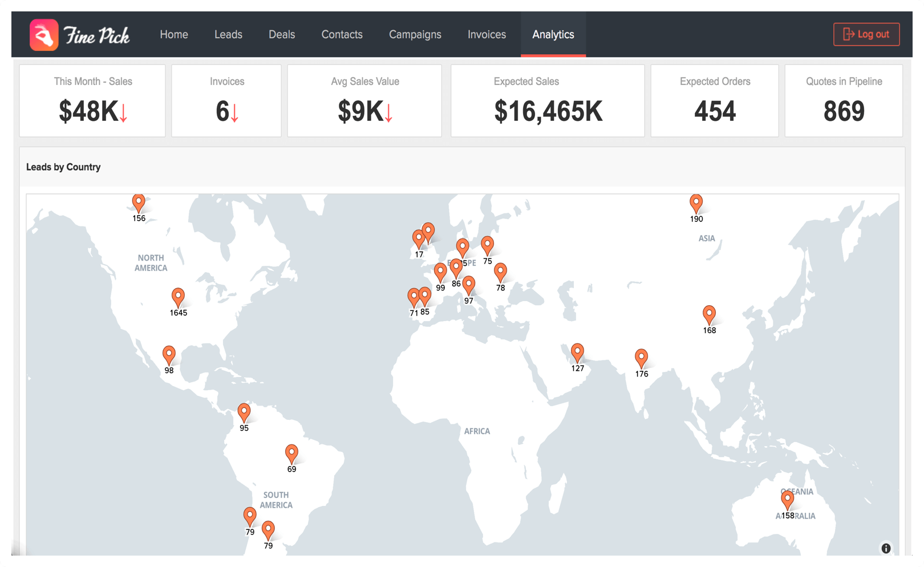Click the Australia marker showing 158
This screenshot has width=924, height=567.
(788, 499)
